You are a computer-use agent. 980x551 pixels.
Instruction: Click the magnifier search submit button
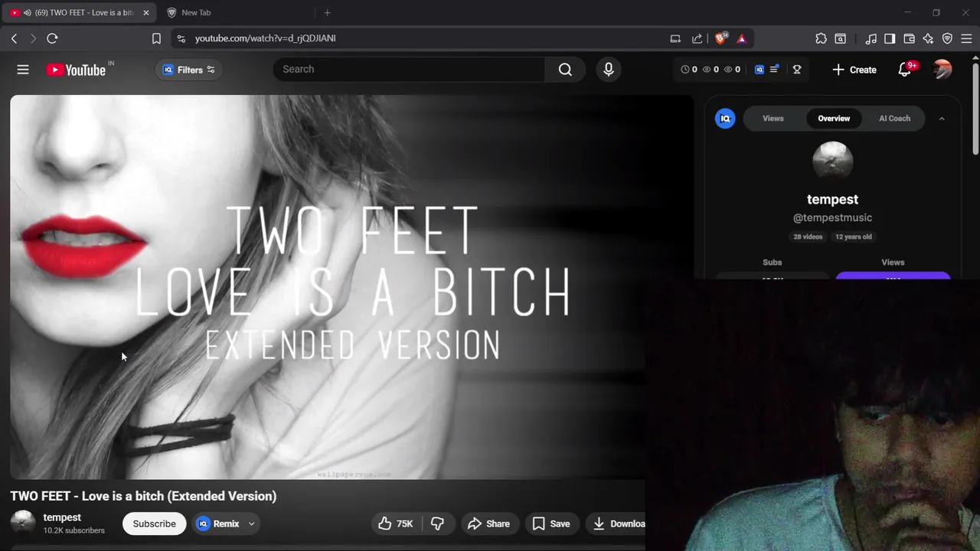point(565,69)
